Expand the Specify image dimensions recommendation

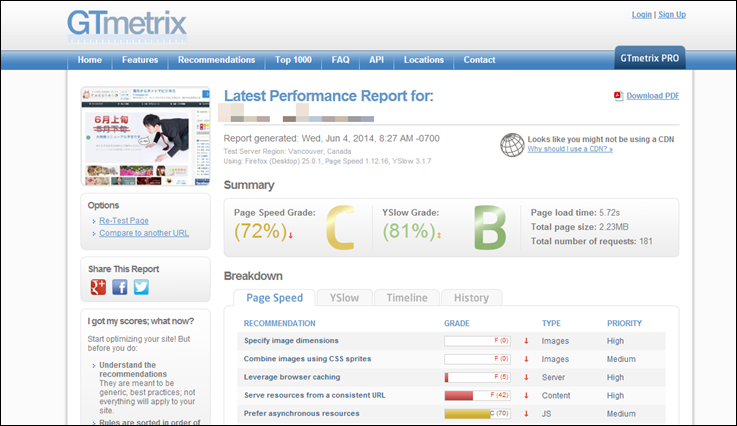tap(291, 341)
